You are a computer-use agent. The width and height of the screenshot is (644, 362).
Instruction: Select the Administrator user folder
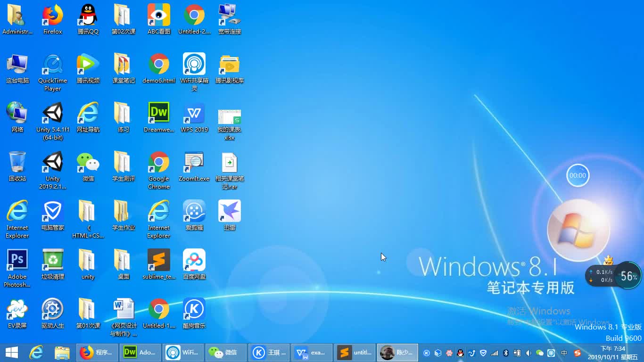17,19
